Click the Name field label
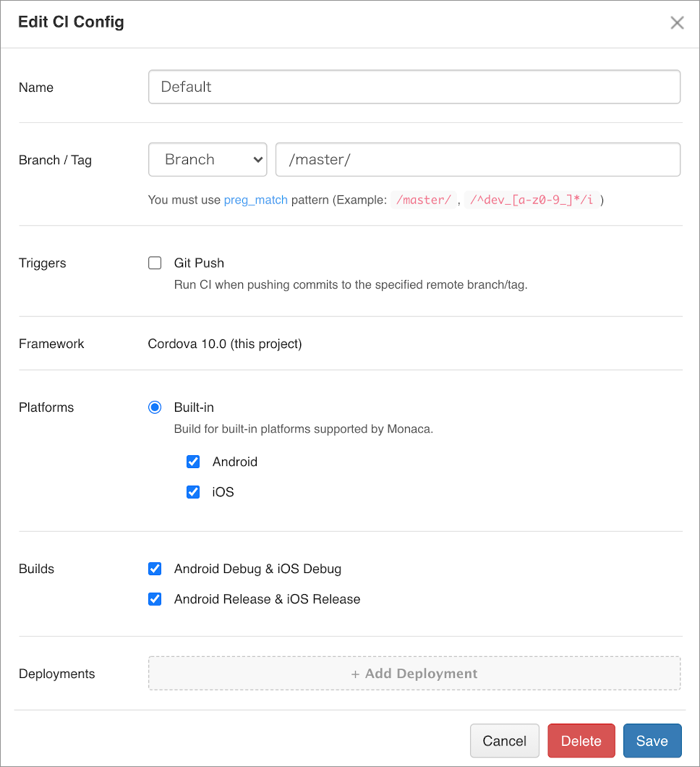 point(36,88)
